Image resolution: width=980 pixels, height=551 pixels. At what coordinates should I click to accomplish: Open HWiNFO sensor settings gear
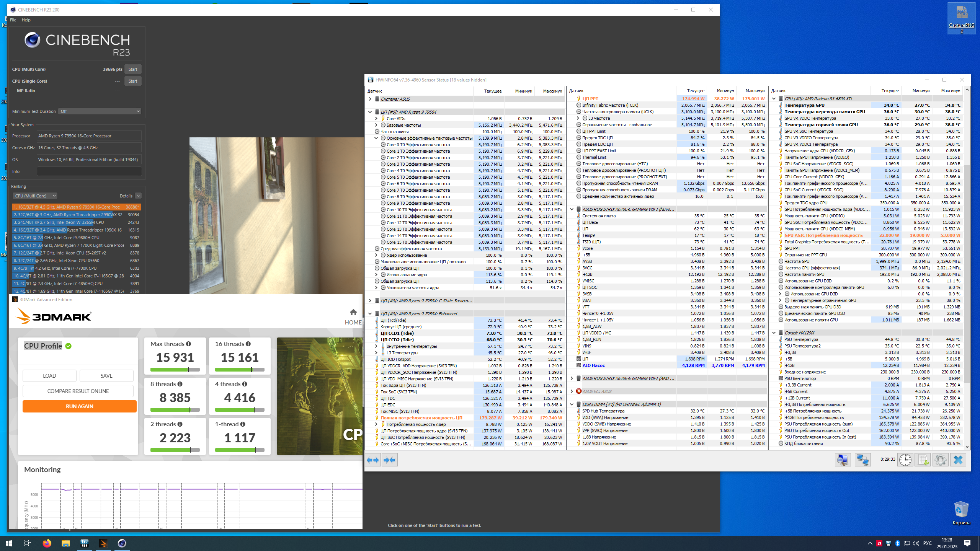pos(940,460)
